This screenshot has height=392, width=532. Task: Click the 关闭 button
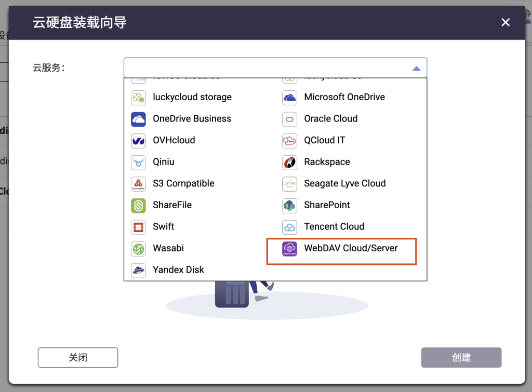(x=78, y=357)
